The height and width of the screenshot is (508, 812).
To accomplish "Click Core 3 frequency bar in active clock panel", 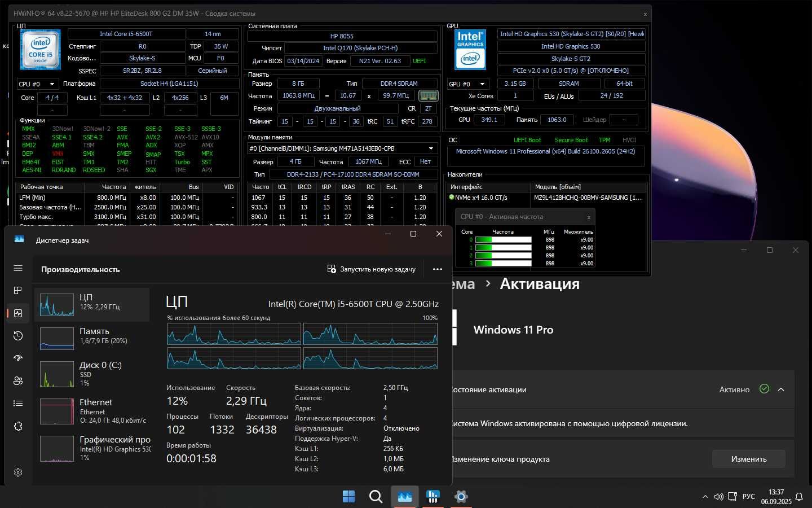I will tap(504, 264).
